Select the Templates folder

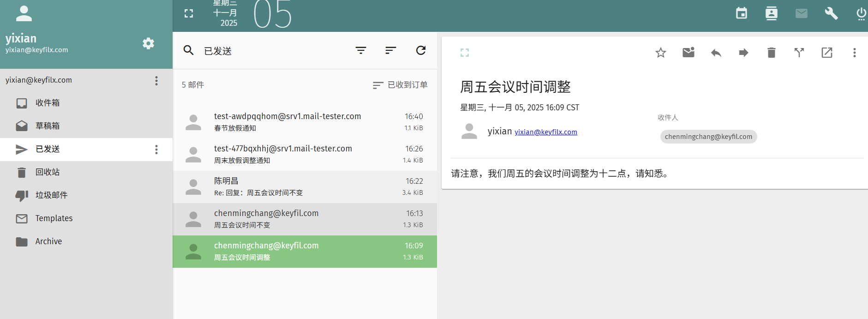tap(54, 218)
